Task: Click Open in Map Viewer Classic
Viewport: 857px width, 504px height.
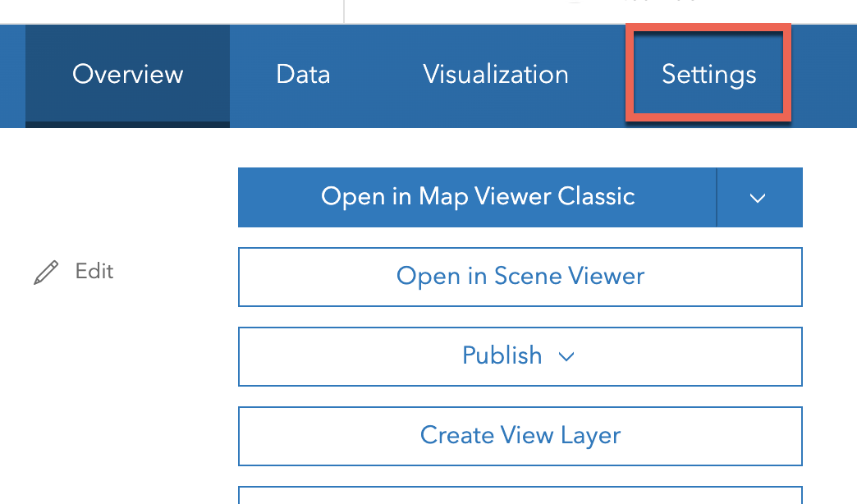Action: point(477,198)
